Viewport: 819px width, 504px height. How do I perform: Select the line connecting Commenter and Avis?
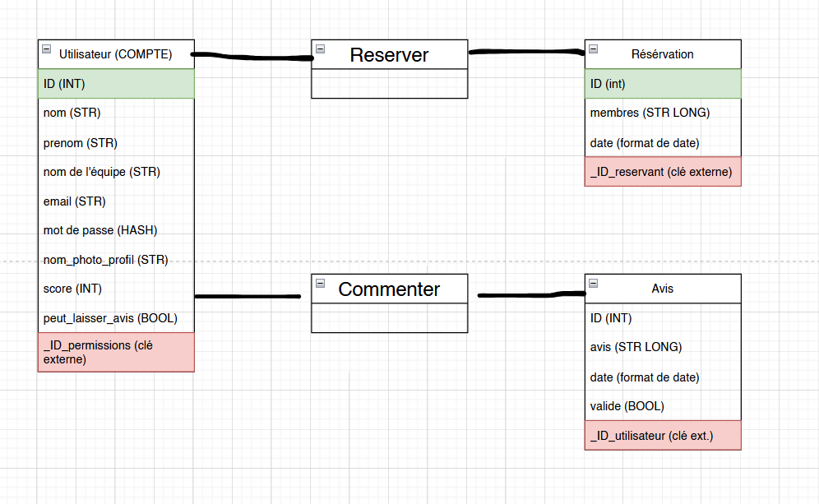coord(532,294)
